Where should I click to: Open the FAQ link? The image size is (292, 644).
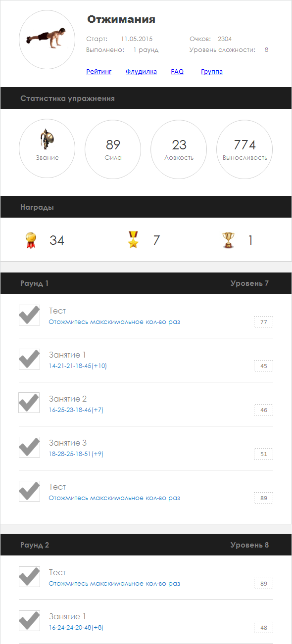point(177,72)
